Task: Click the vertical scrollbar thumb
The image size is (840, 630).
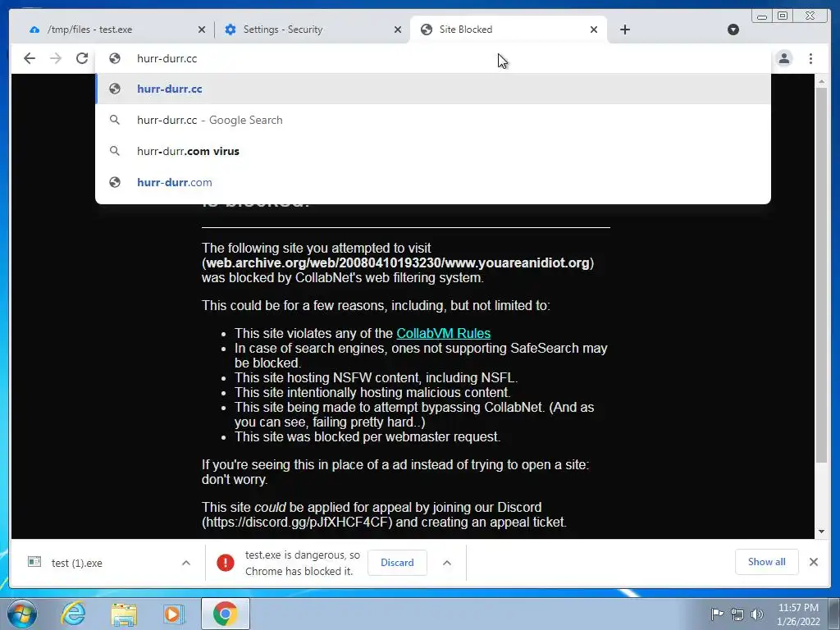Action: click(821, 275)
